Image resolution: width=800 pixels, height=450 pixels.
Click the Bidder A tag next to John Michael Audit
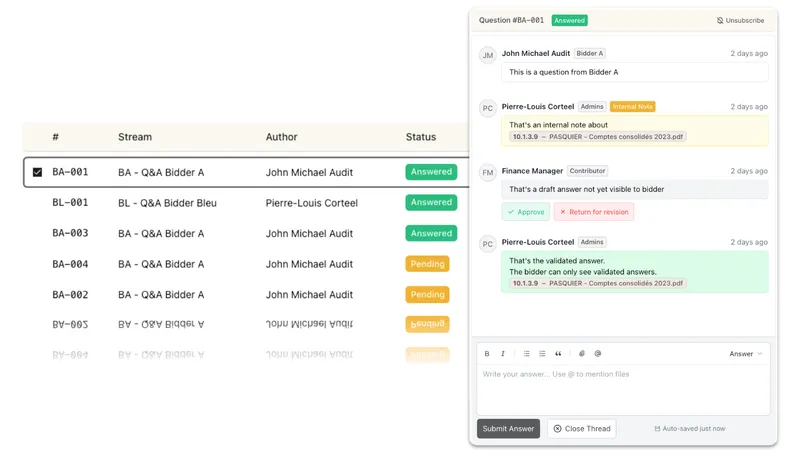point(589,53)
